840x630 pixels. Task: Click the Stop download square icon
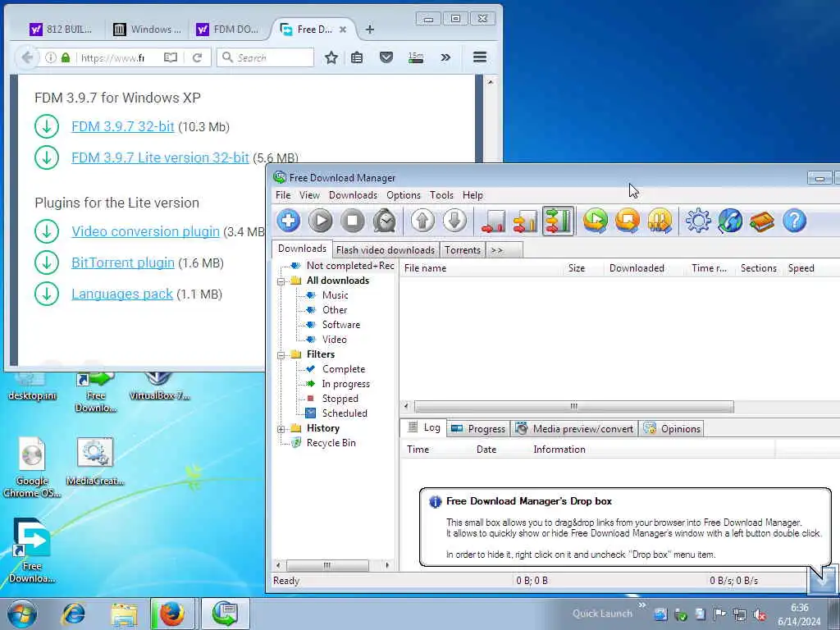click(x=353, y=221)
